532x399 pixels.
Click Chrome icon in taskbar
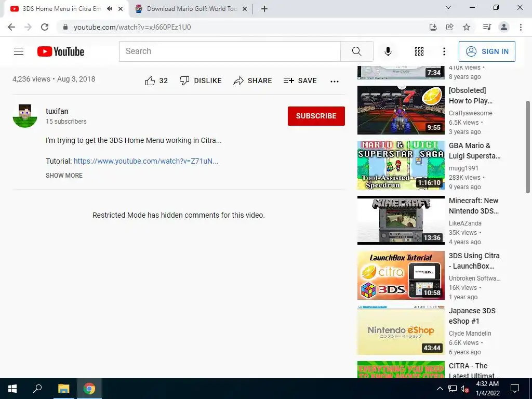click(x=89, y=389)
